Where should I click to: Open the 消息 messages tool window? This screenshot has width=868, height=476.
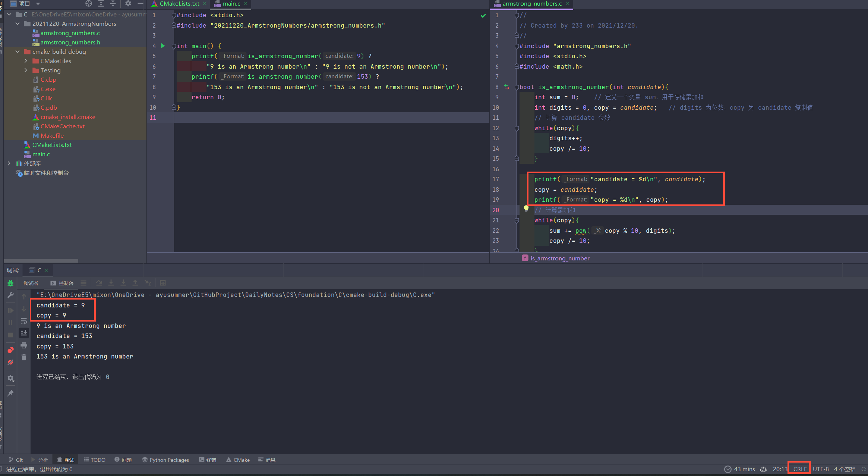coord(267,460)
